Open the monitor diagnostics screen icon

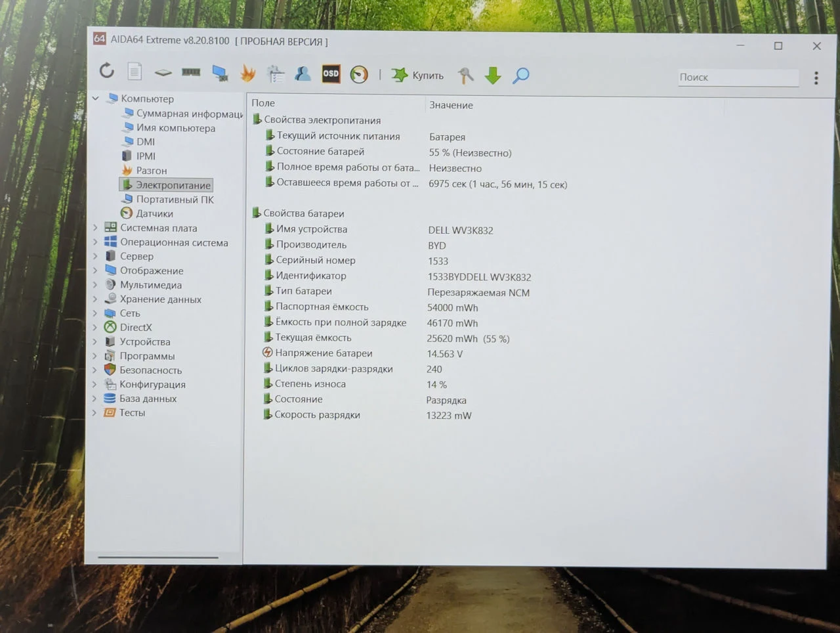[x=220, y=73]
